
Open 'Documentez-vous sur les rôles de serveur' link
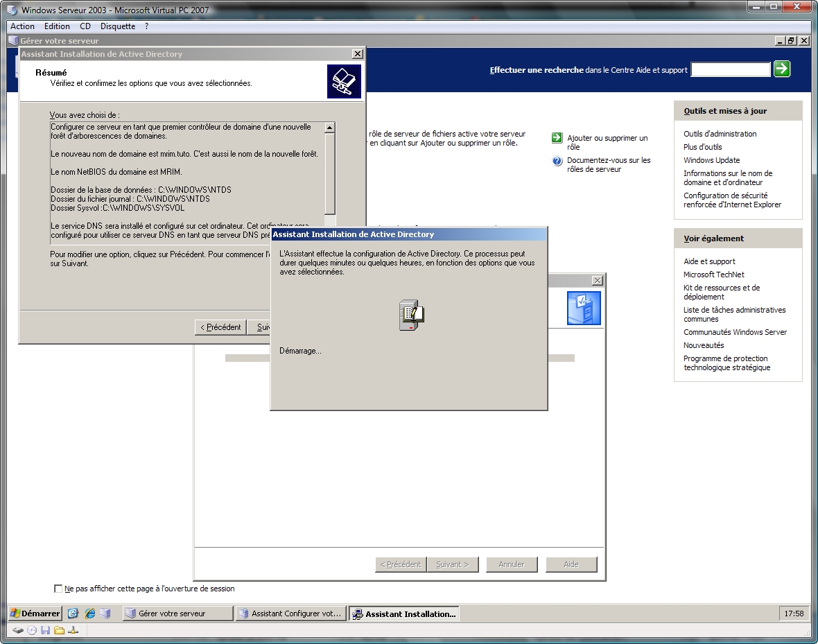(x=609, y=165)
